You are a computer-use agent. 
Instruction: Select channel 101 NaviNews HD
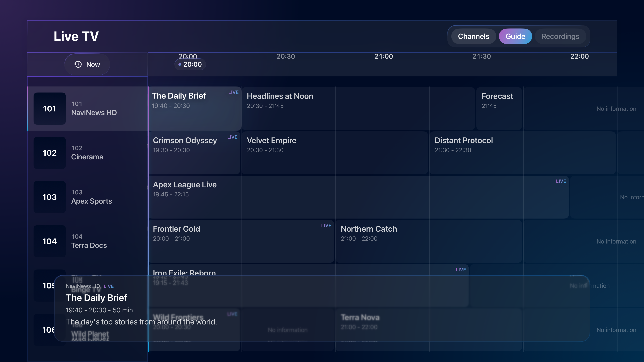pyautogui.click(x=87, y=109)
